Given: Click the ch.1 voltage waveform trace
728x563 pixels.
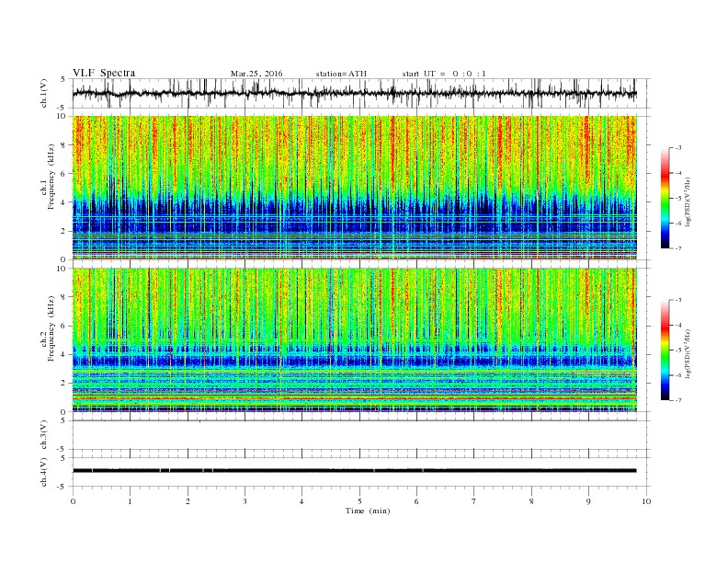Looking at the screenshot, I should pyautogui.click(x=354, y=93).
